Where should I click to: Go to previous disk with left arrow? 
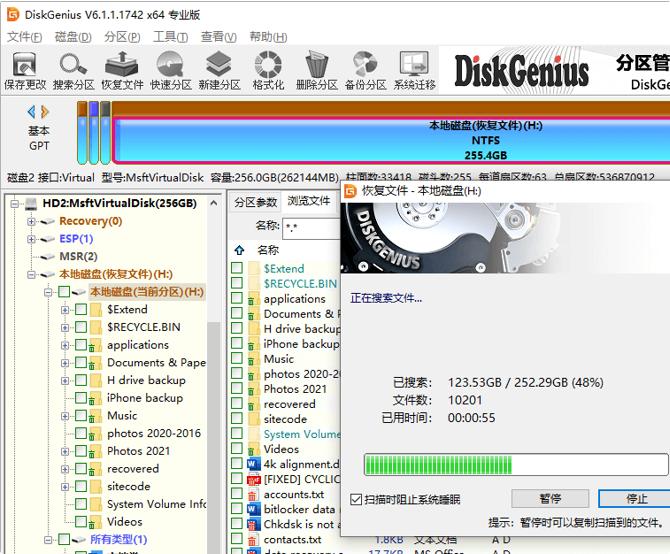point(31,112)
